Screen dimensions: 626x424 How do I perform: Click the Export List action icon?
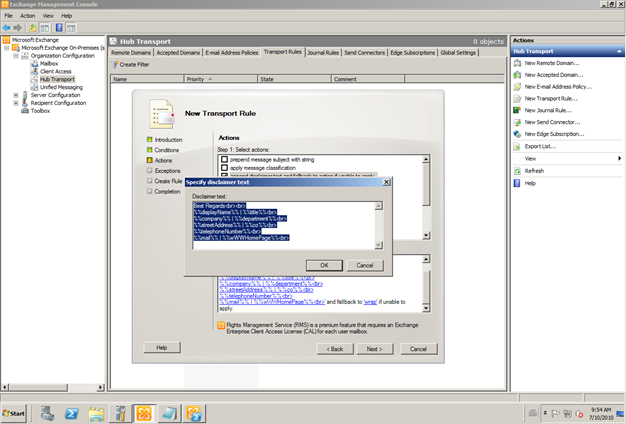[x=517, y=147]
